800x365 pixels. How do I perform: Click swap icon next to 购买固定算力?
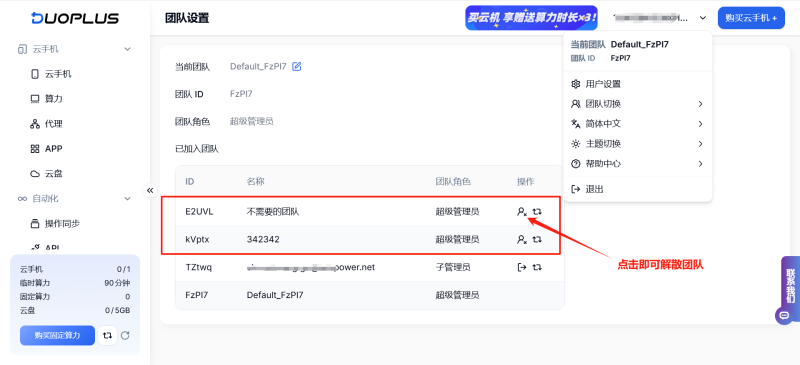point(107,335)
